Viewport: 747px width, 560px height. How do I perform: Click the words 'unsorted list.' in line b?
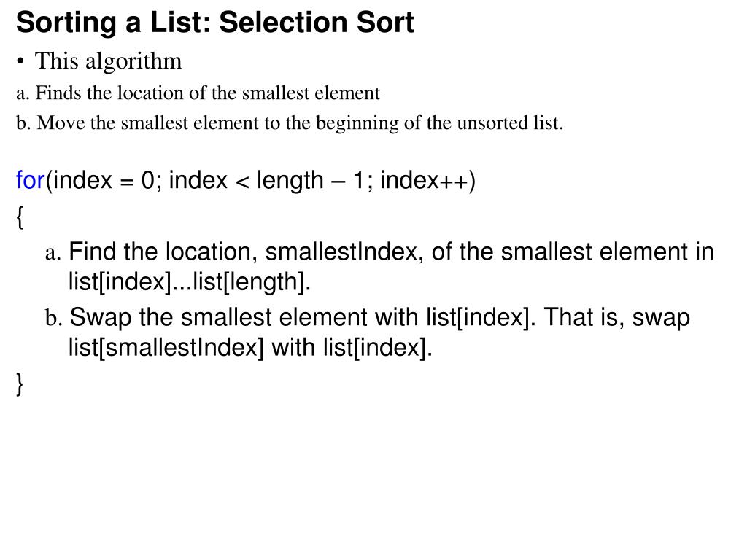[x=510, y=122]
